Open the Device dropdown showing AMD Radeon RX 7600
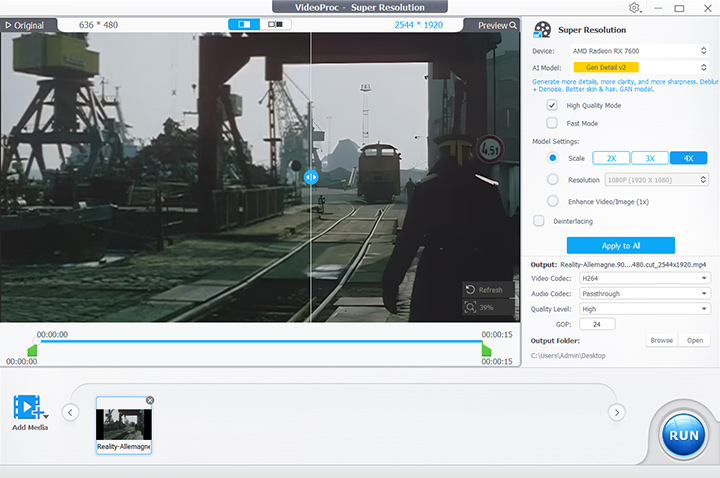This screenshot has height=478, width=720. (639, 50)
